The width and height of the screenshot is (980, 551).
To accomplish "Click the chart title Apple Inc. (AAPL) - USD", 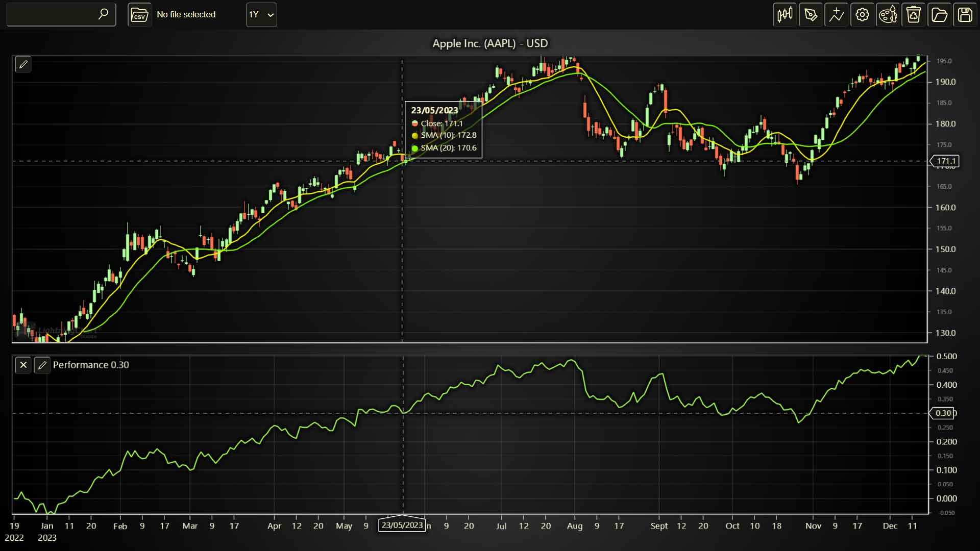I will [x=490, y=43].
